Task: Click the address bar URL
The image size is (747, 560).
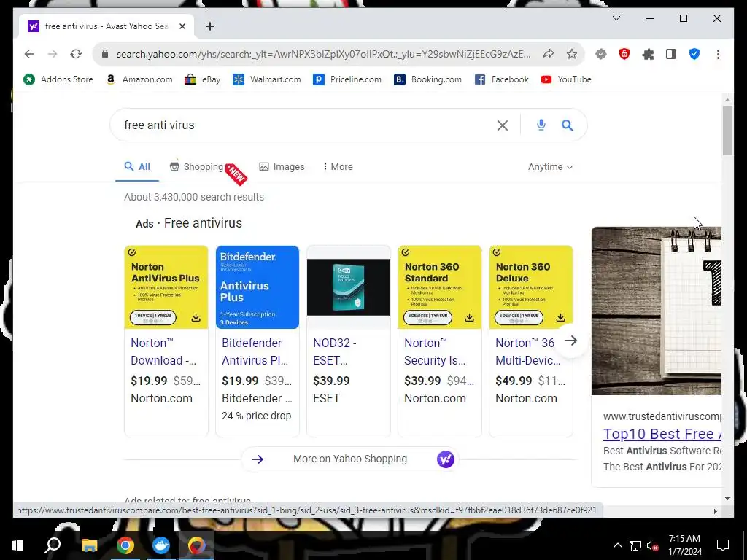Action: point(323,54)
